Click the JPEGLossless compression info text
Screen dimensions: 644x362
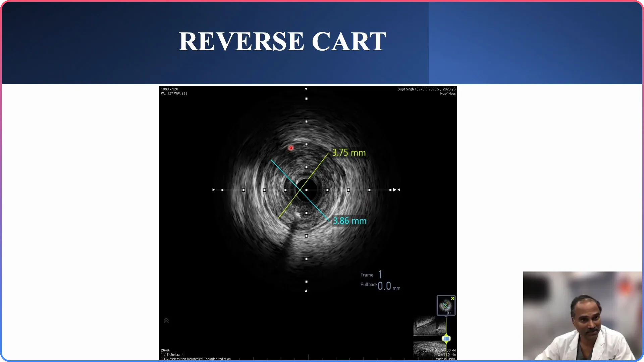pyautogui.click(x=196, y=359)
